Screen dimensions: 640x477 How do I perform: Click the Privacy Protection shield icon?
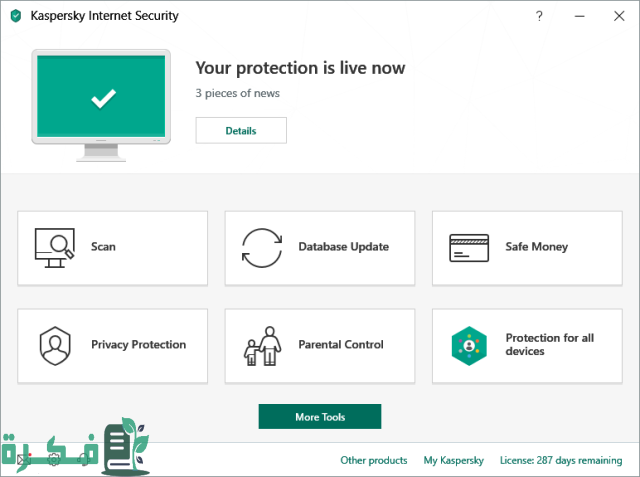[54, 345]
